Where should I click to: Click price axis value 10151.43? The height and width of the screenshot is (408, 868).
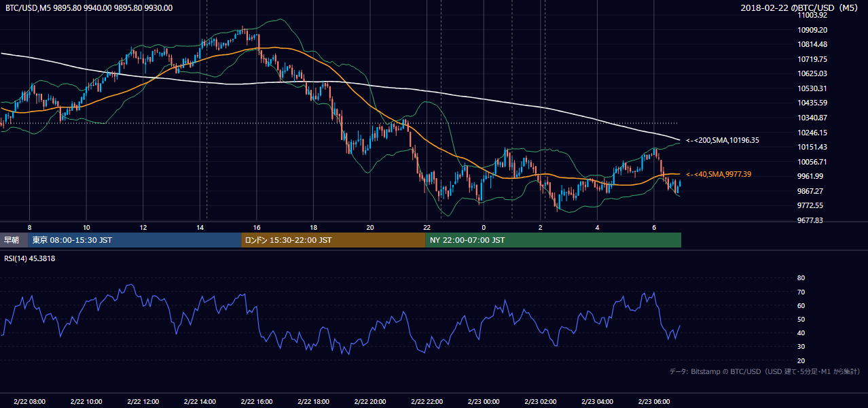click(813, 147)
